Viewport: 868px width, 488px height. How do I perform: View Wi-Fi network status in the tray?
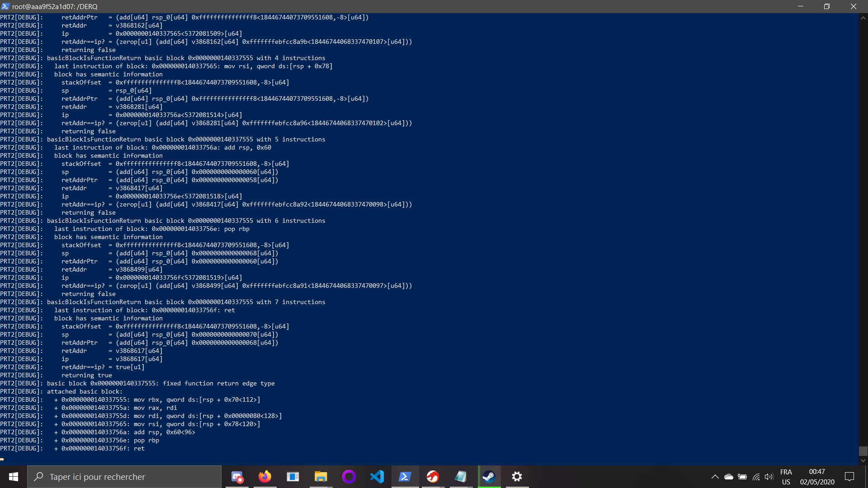click(x=756, y=476)
